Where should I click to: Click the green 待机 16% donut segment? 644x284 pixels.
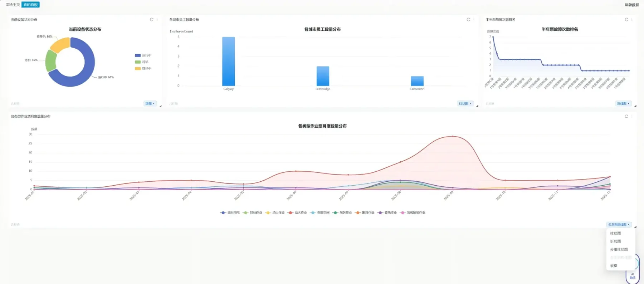coord(50,61)
